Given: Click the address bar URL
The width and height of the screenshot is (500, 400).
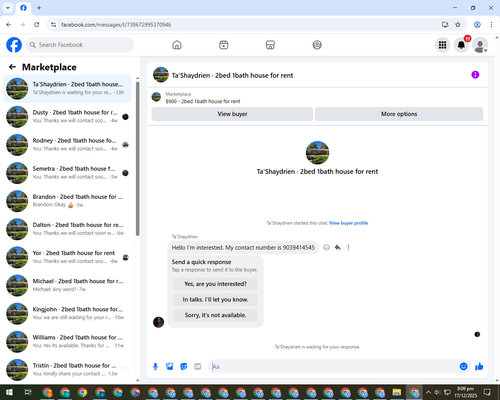Looking at the screenshot, I should pyautogui.click(x=116, y=25).
